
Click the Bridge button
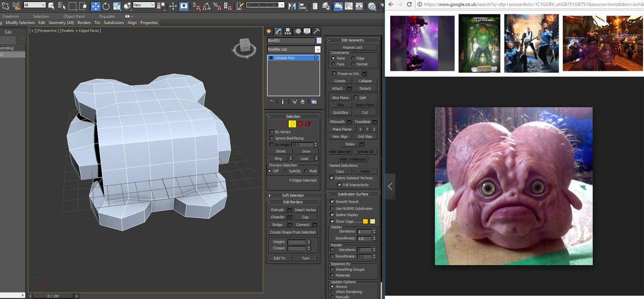tap(277, 225)
